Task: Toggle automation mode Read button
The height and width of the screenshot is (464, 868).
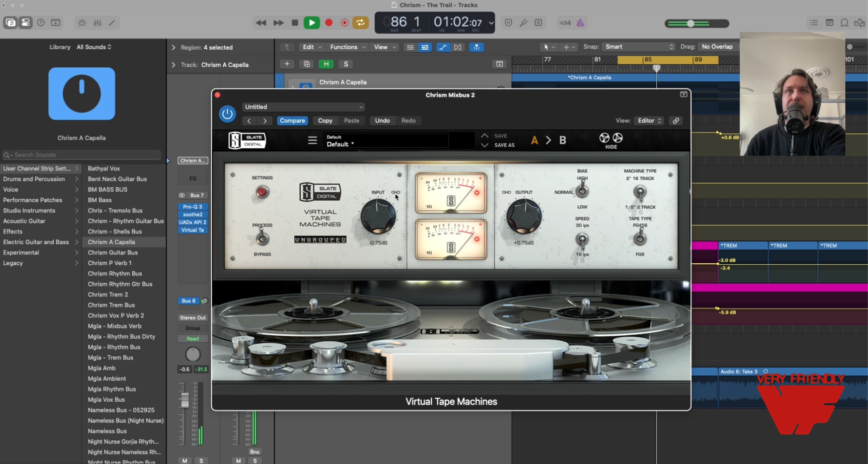Action: click(x=193, y=339)
